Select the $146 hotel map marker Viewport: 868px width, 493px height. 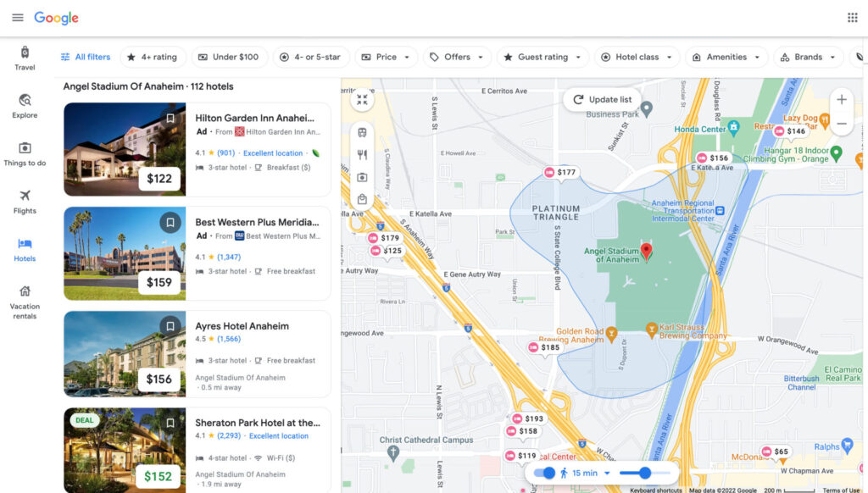pos(790,131)
